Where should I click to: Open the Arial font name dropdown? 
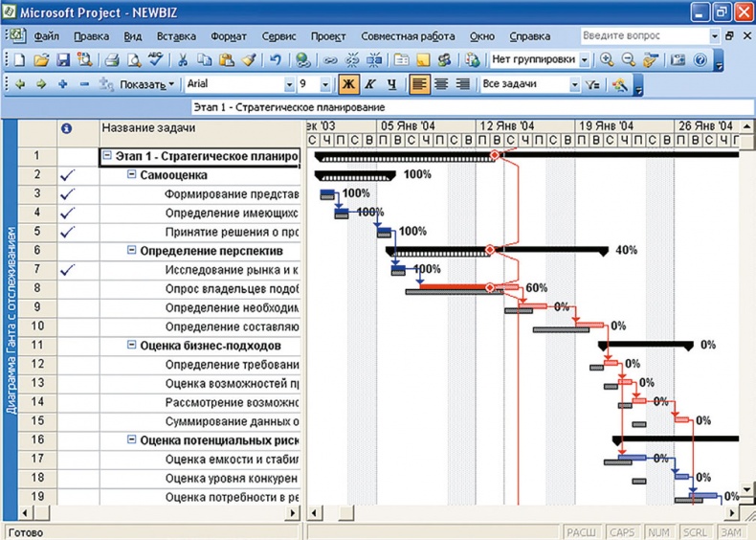pos(291,84)
